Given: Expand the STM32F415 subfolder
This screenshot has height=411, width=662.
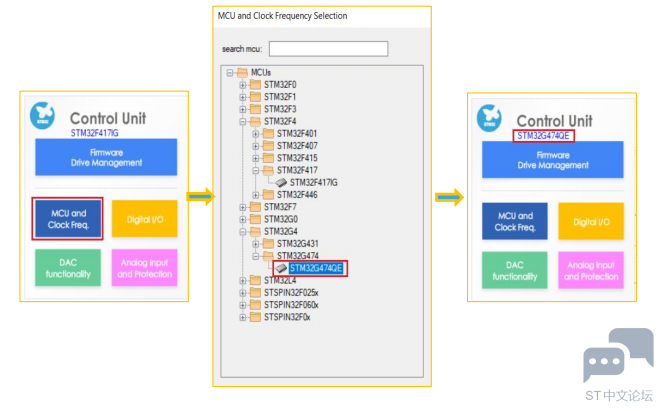Looking at the screenshot, I should pos(256,158).
